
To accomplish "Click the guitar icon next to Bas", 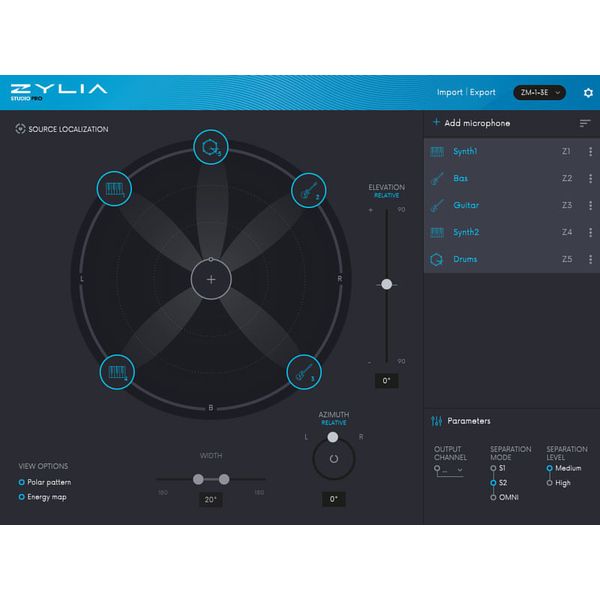I will pos(437,178).
